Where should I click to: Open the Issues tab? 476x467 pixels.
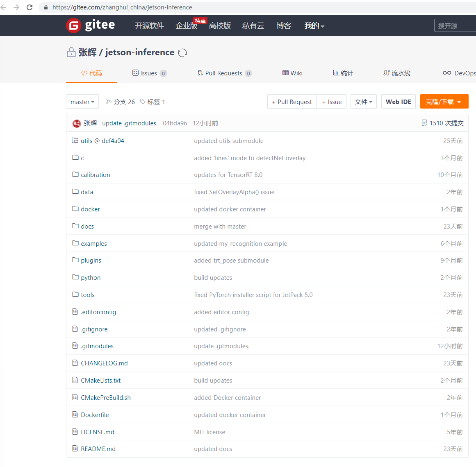[x=150, y=73]
